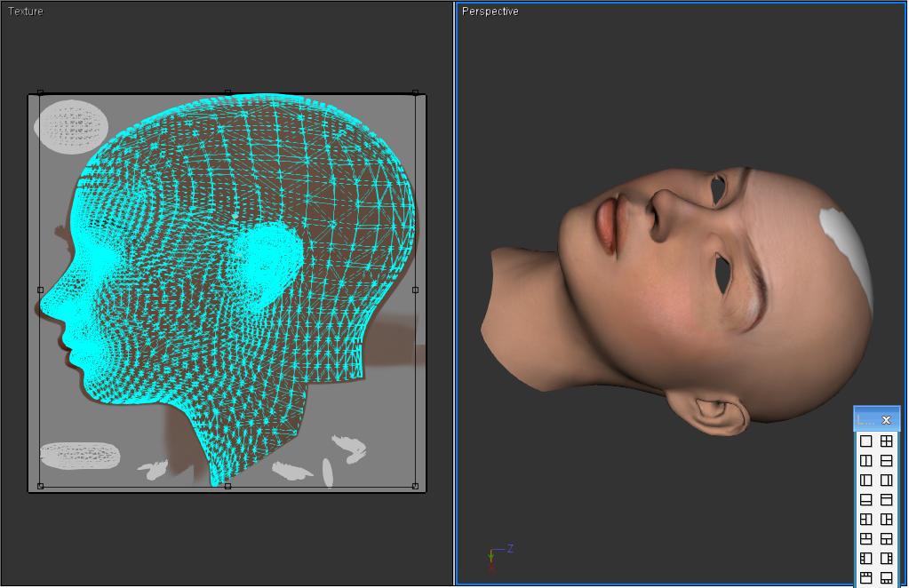Select the single viewport layout icon
Viewport: 909px width, 588px height.
pos(866,441)
